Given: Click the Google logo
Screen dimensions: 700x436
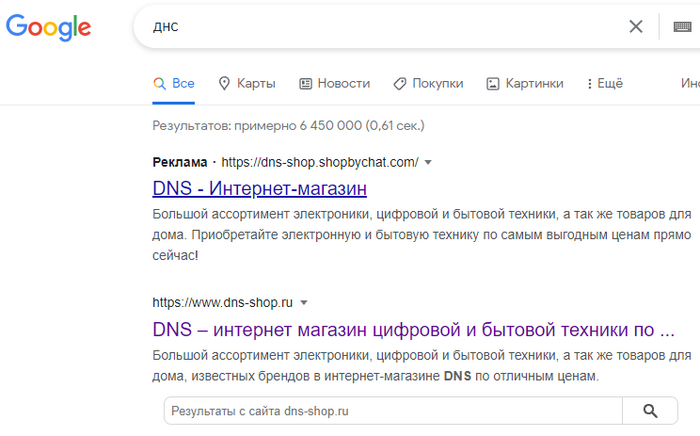Looking at the screenshot, I should click(48, 27).
